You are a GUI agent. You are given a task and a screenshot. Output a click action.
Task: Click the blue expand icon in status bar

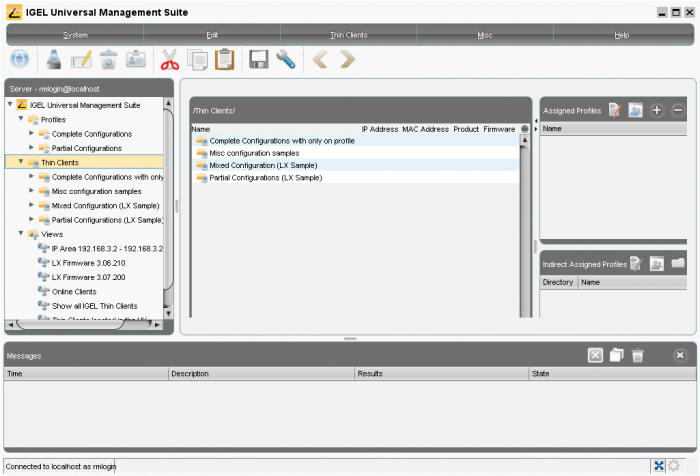coord(659,466)
